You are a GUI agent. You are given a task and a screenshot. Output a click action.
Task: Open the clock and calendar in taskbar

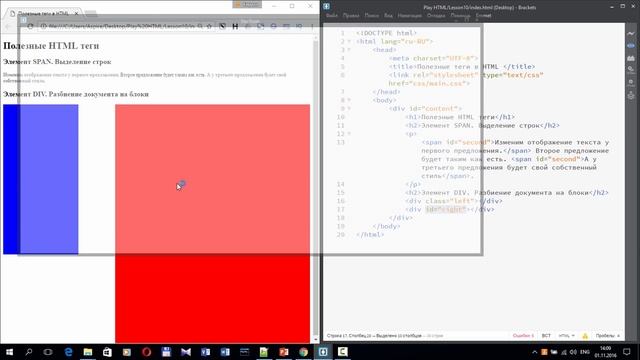[x=605, y=352]
